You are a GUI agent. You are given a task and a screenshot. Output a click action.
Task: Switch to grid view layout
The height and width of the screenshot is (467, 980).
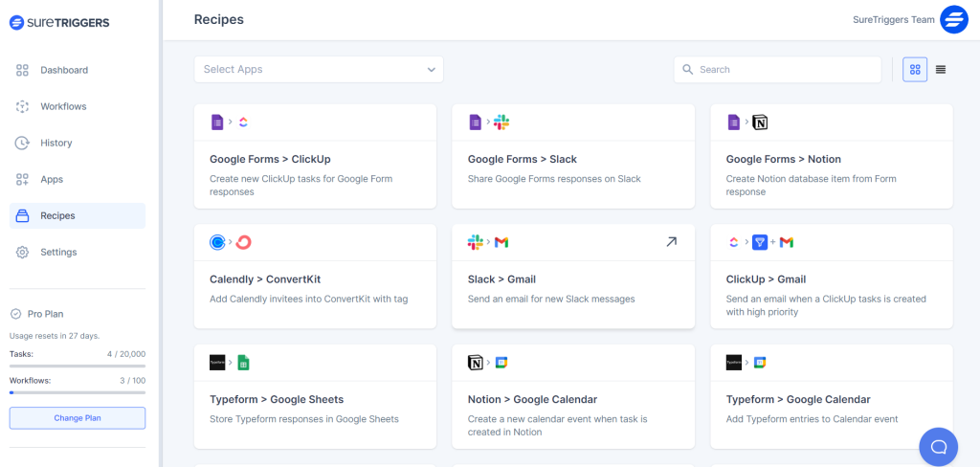click(x=915, y=70)
